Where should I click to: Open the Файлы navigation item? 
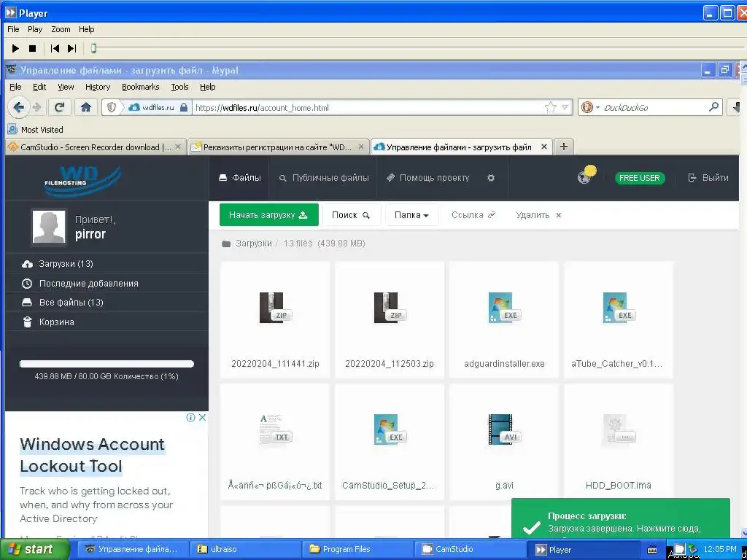(x=239, y=178)
